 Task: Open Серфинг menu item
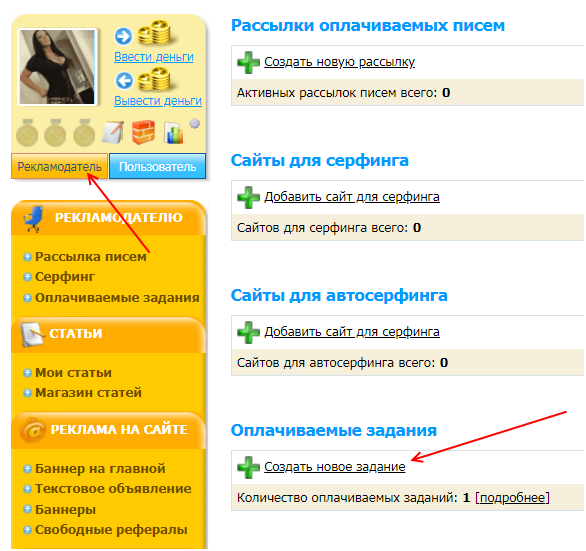click(x=65, y=277)
